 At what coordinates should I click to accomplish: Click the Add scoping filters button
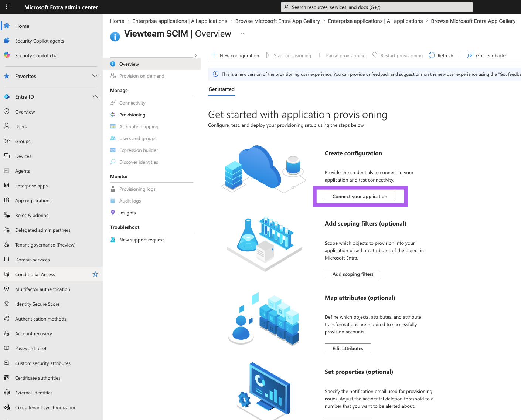click(353, 274)
